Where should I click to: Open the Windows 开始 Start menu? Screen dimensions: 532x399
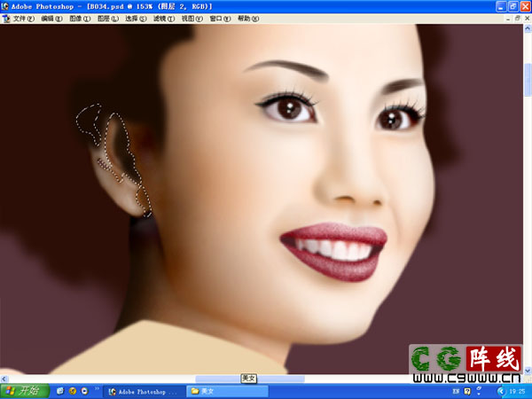(x=25, y=391)
